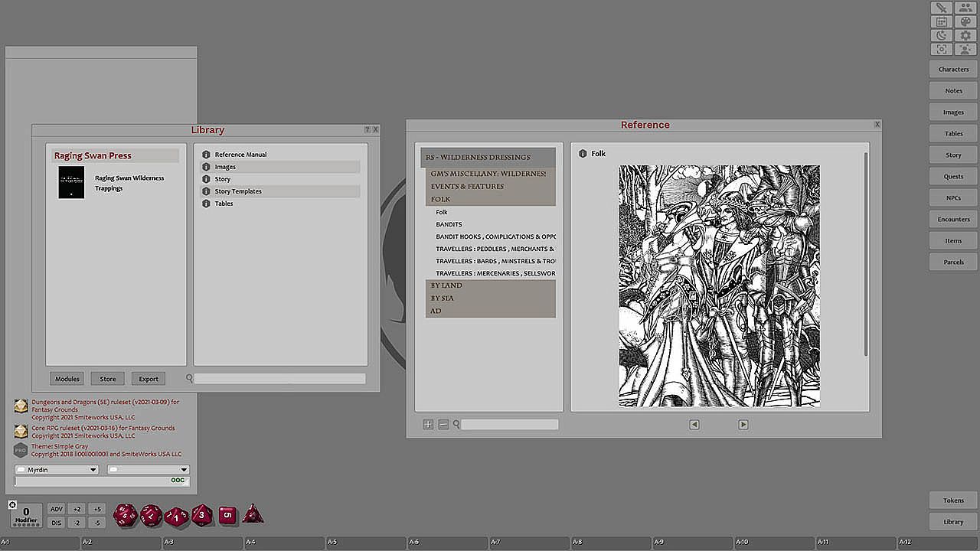Toggle the DIS disadvantage button
This screenshot has width=980, height=551.
(x=56, y=523)
